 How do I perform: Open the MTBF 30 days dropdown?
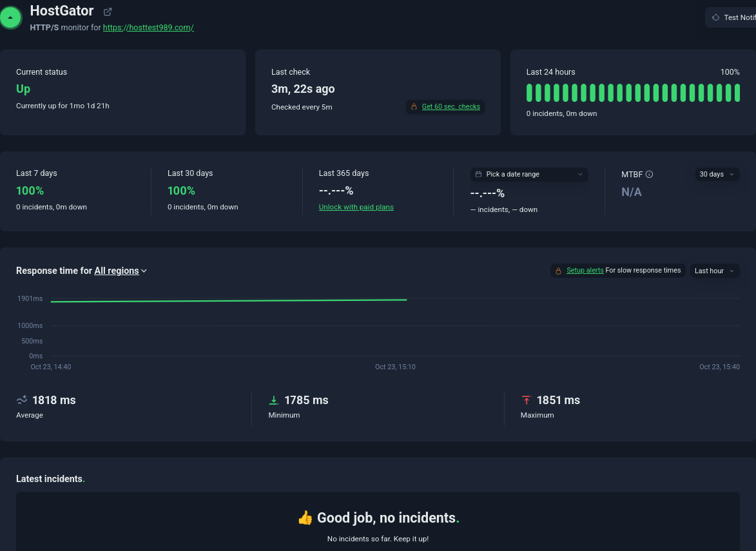(x=717, y=174)
